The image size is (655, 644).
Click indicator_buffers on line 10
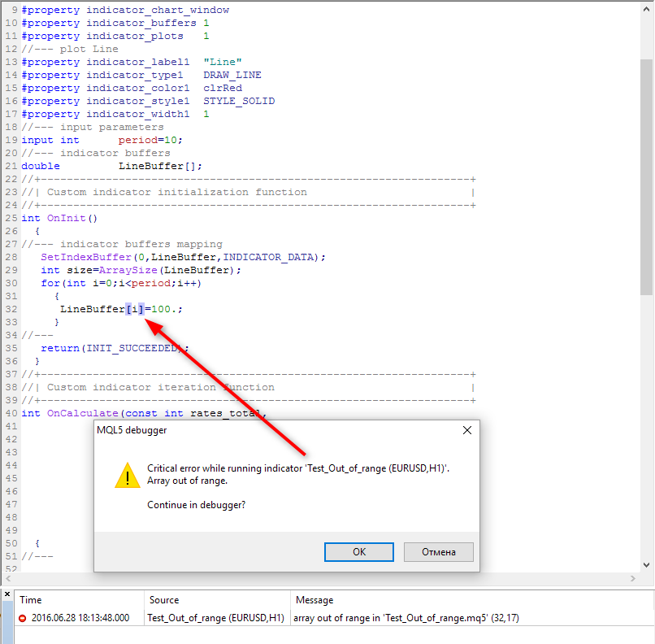pyautogui.click(x=141, y=23)
